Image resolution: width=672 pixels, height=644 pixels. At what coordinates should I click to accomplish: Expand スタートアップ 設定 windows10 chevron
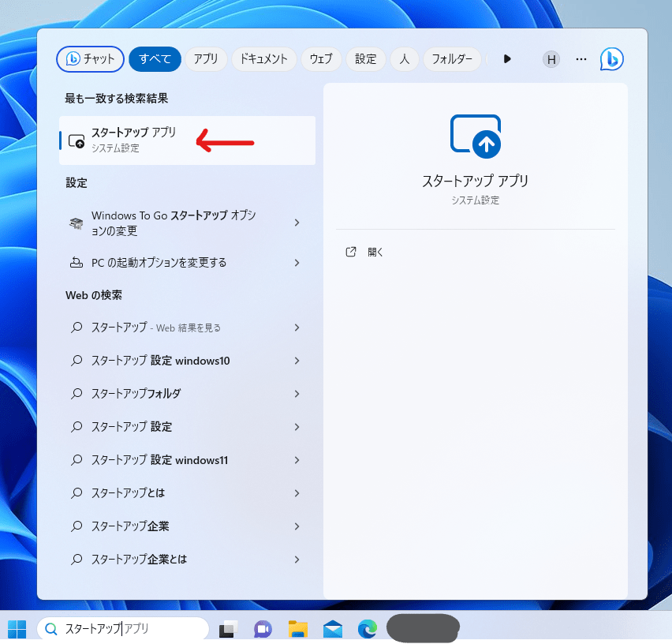(x=297, y=361)
